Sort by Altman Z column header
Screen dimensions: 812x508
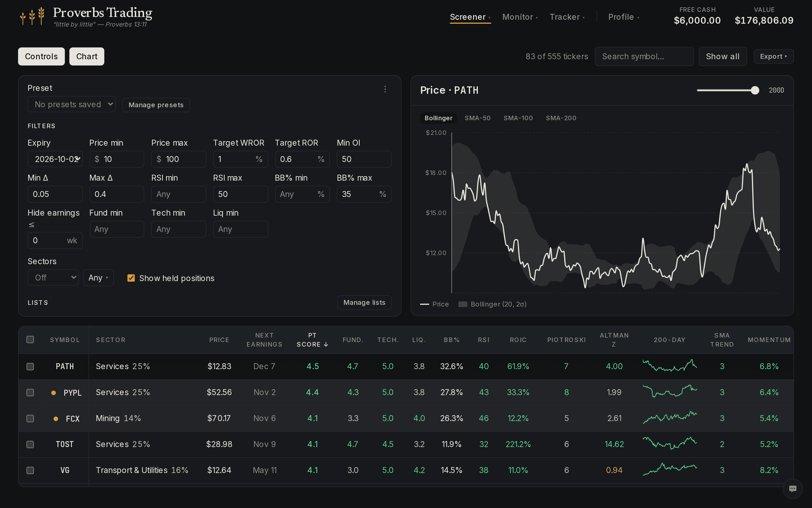point(614,340)
